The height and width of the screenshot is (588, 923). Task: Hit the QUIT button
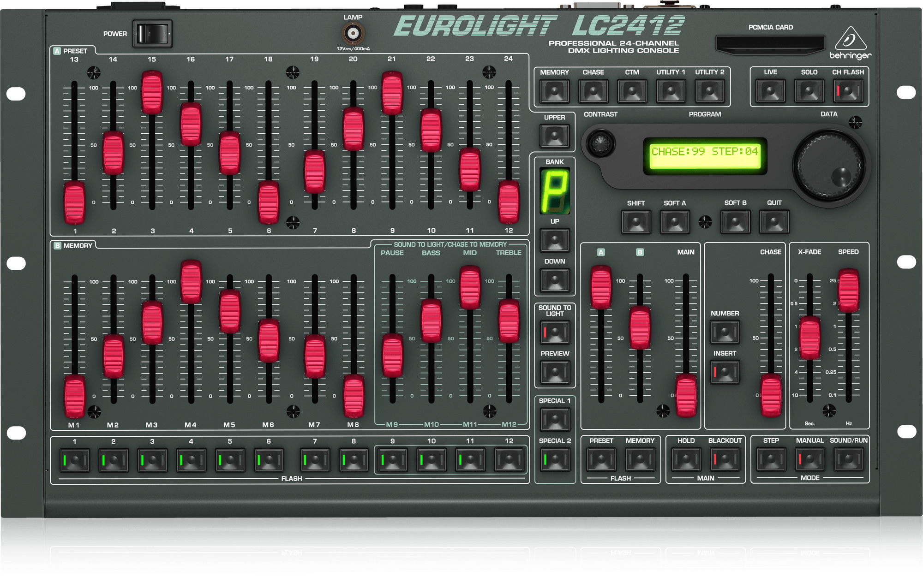[774, 222]
